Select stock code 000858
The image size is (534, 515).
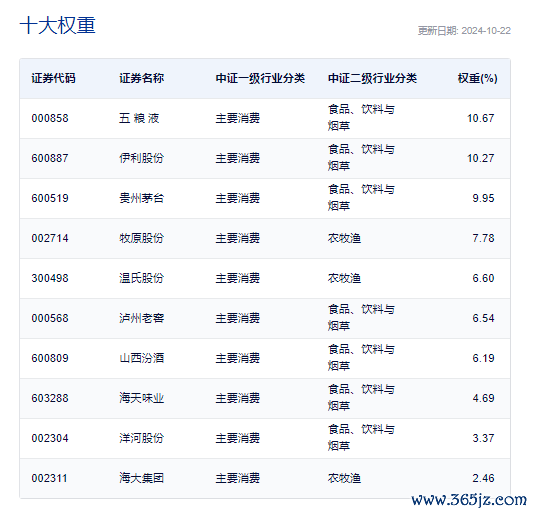coord(50,119)
